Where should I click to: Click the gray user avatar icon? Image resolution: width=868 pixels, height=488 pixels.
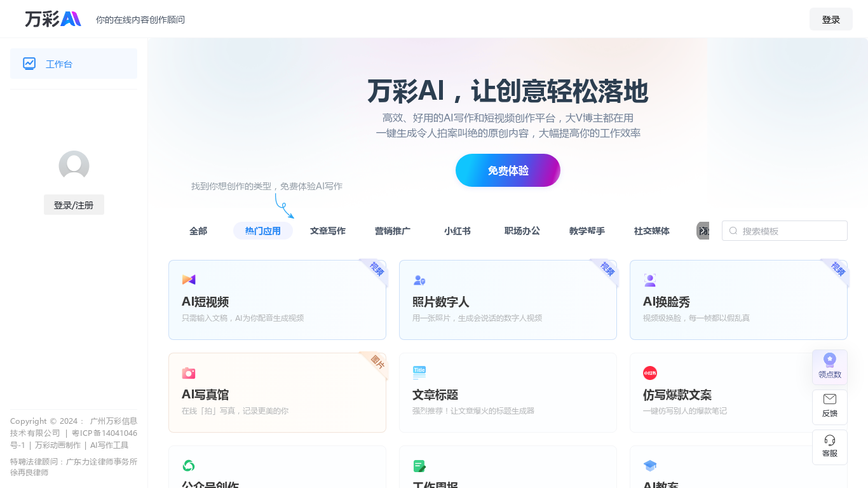pos(74,166)
